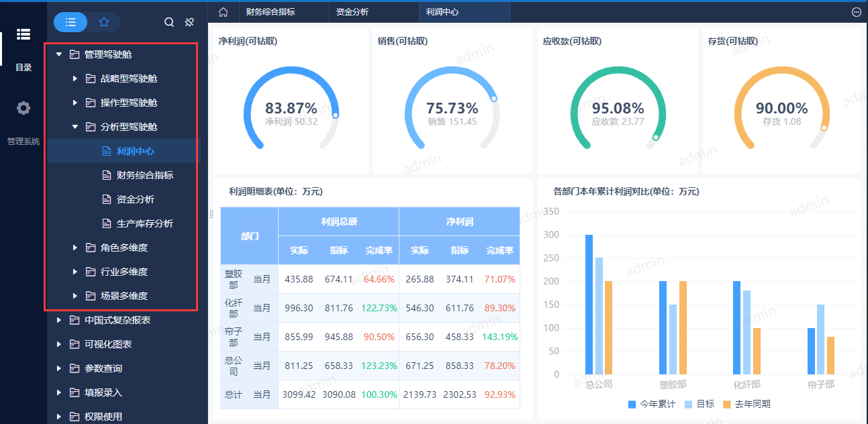Click the 权限使用 folder icon
This screenshot has height=424, width=868.
click(x=75, y=417)
